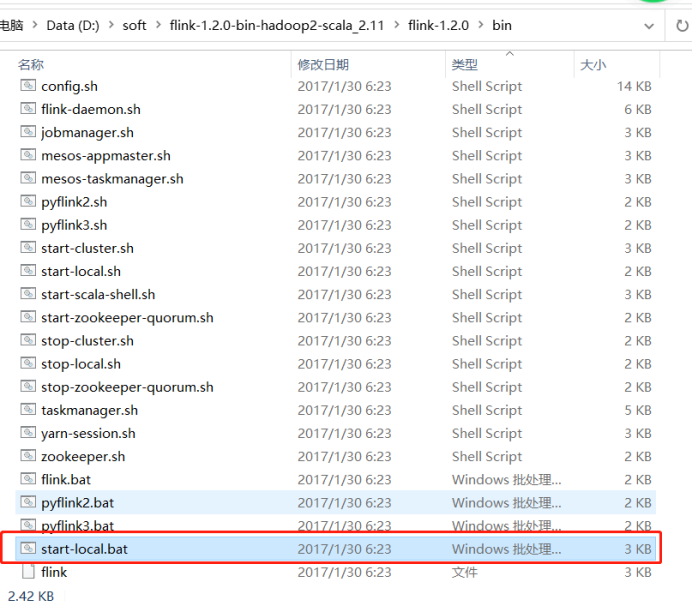Refresh the folder with the reload icon
The height and width of the screenshot is (606, 692).
pyautogui.click(x=682, y=26)
